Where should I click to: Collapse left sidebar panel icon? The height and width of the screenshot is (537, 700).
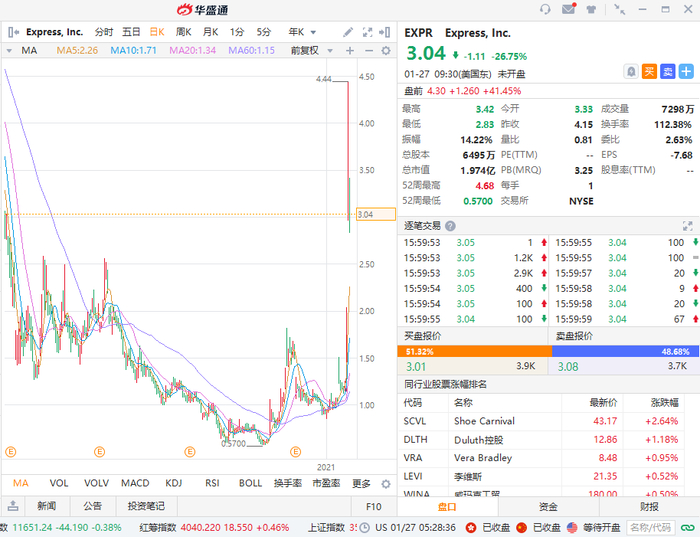(13, 32)
